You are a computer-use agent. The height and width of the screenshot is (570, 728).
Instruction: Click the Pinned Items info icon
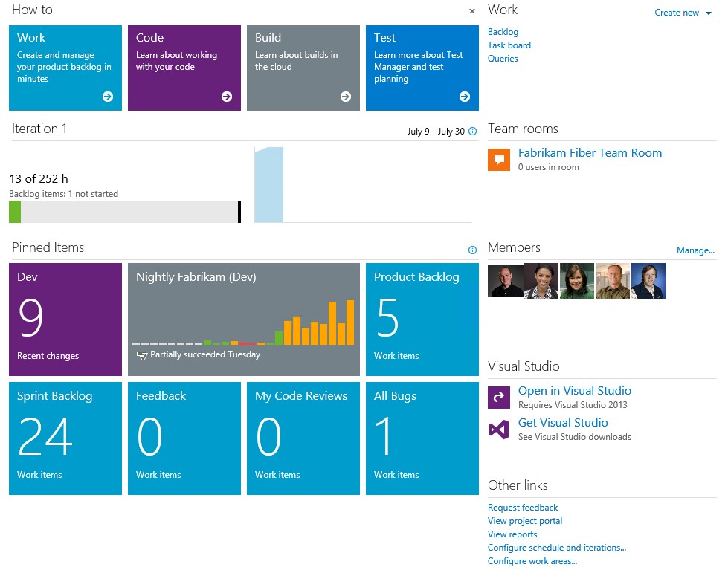472,250
